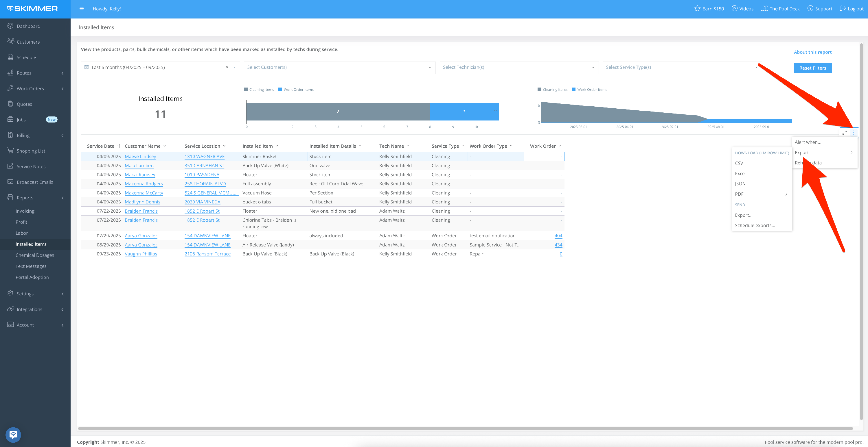Open the Select Technician(s) dropdown
868x447 pixels.
click(518, 67)
